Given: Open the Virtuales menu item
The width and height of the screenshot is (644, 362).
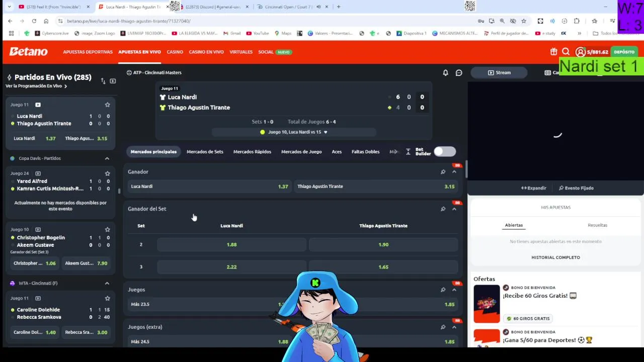Looking at the screenshot, I should (241, 52).
